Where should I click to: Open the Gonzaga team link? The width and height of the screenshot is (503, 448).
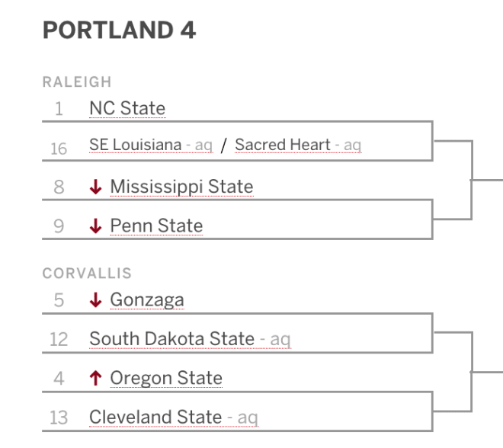(147, 300)
